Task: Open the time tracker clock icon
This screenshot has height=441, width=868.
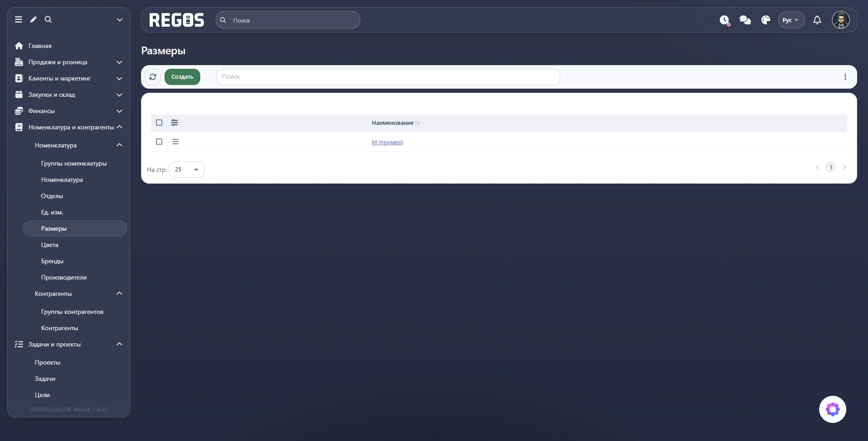Action: coord(724,20)
